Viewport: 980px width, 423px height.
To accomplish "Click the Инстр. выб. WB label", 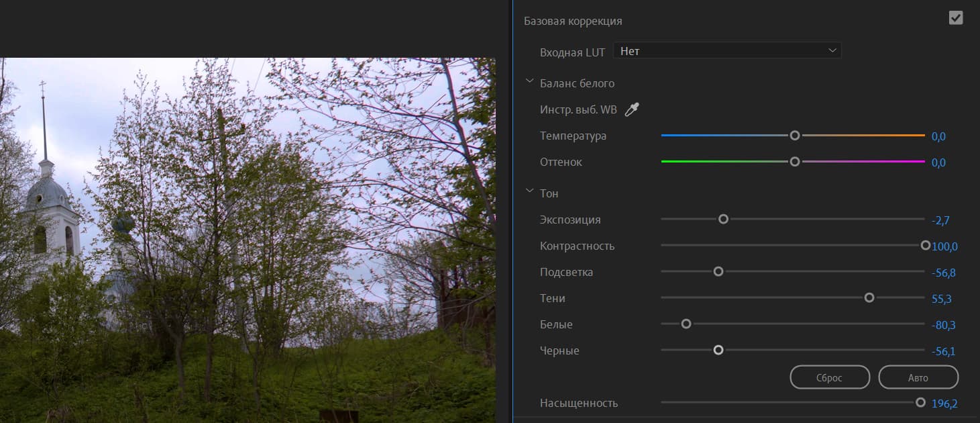I will tap(578, 109).
